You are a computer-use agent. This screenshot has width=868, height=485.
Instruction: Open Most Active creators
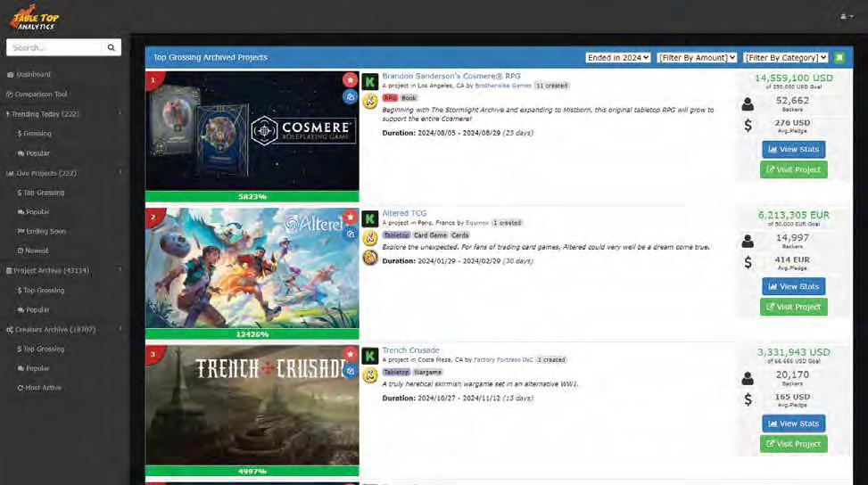[x=40, y=388]
